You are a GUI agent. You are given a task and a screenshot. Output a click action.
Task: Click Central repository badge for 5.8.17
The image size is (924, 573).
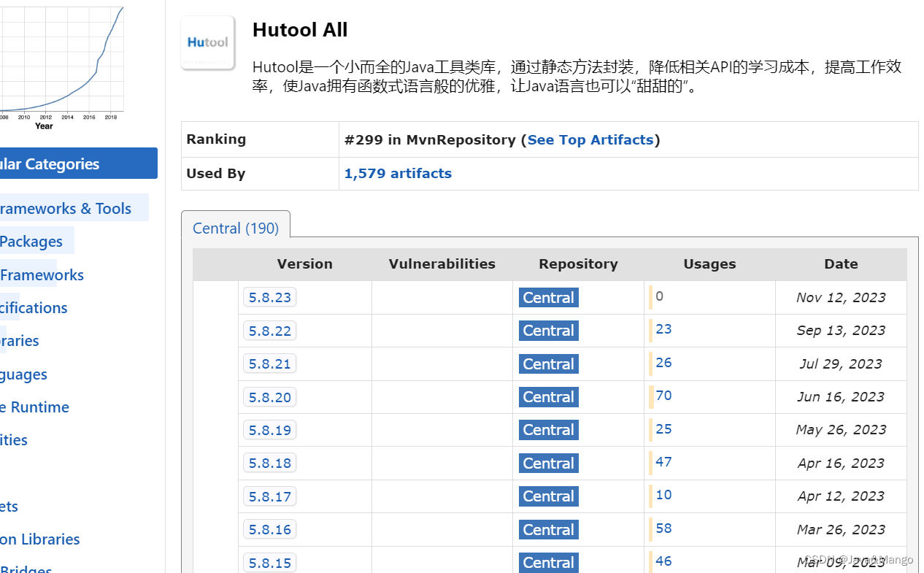(x=549, y=496)
